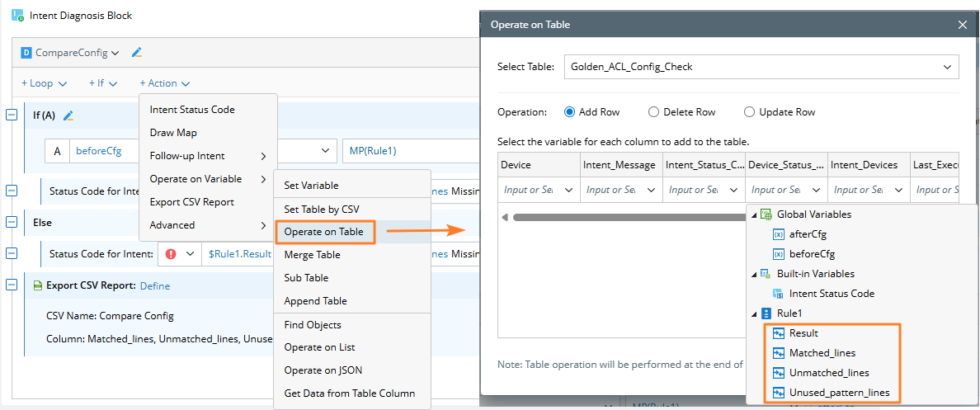Image resolution: width=980 pixels, height=410 pixels.
Task: Click the Define link for CSV report
Action: coord(155,285)
